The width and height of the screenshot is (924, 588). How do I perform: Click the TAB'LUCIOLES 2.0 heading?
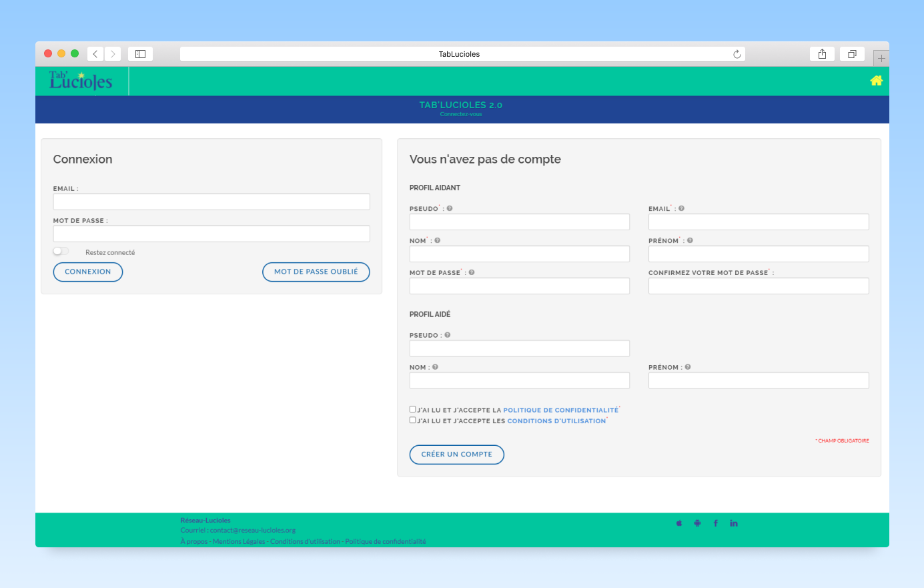pyautogui.click(x=461, y=105)
